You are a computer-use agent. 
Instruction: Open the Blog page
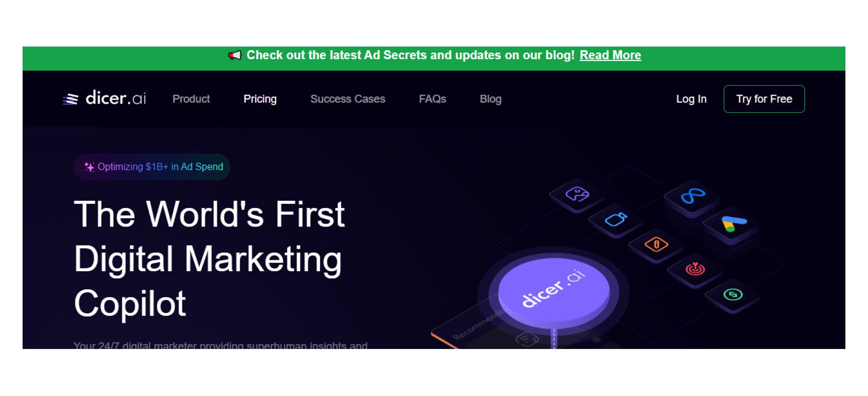click(x=490, y=99)
